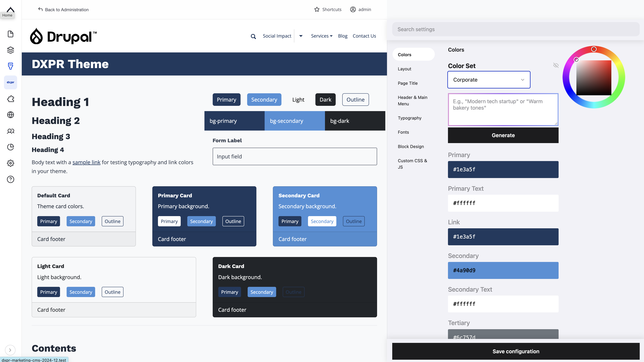Switch to the Page Title settings tab
Image resolution: width=644 pixels, height=362 pixels.
point(408,83)
